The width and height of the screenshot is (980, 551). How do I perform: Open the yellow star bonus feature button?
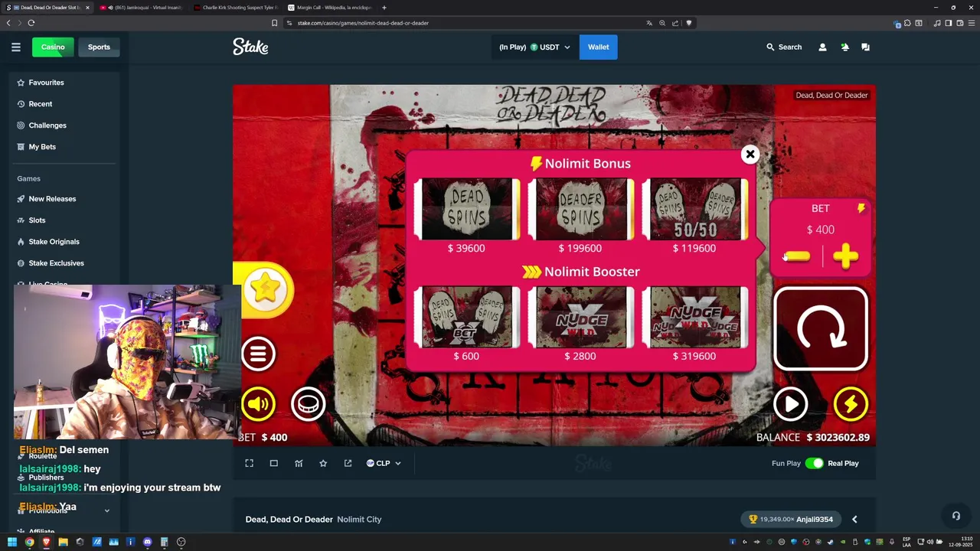point(265,289)
